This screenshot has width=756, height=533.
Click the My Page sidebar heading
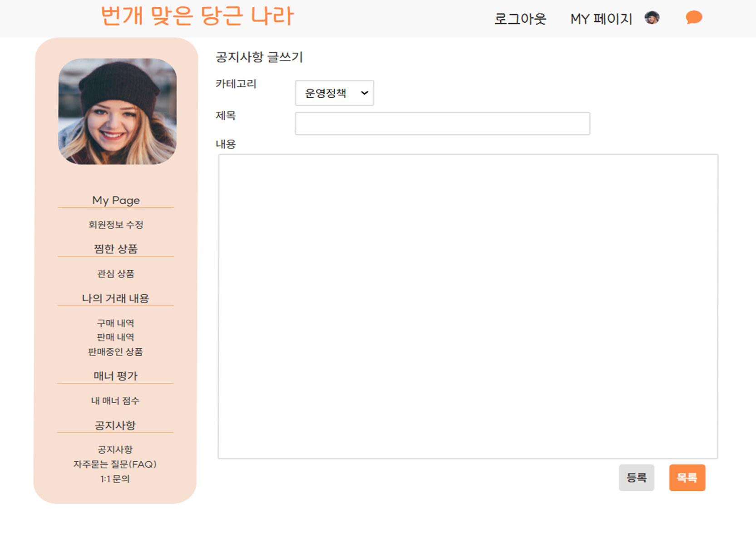click(116, 200)
